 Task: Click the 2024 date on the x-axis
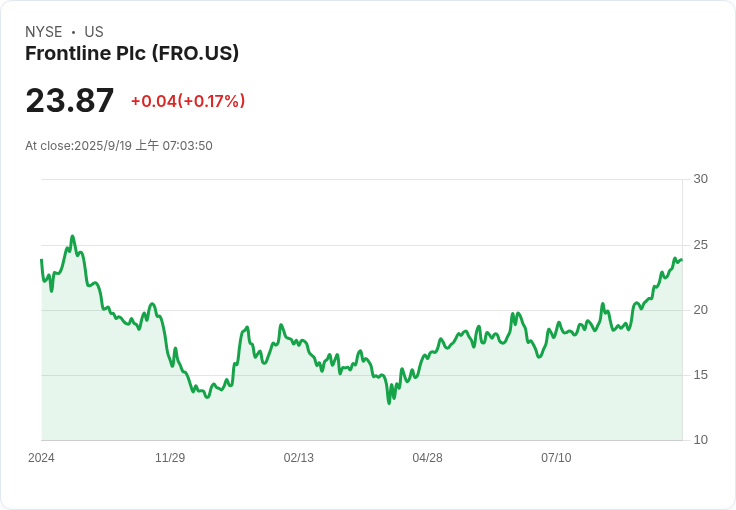tap(41, 458)
